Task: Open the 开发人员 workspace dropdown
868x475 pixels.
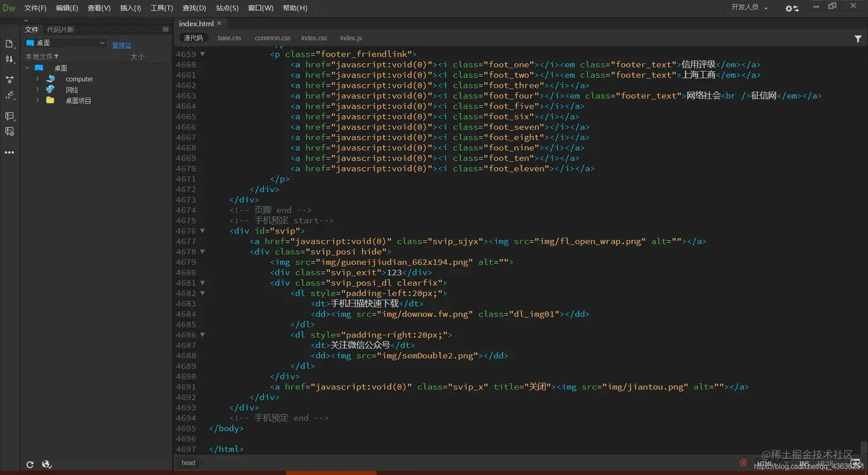Action: tap(749, 7)
